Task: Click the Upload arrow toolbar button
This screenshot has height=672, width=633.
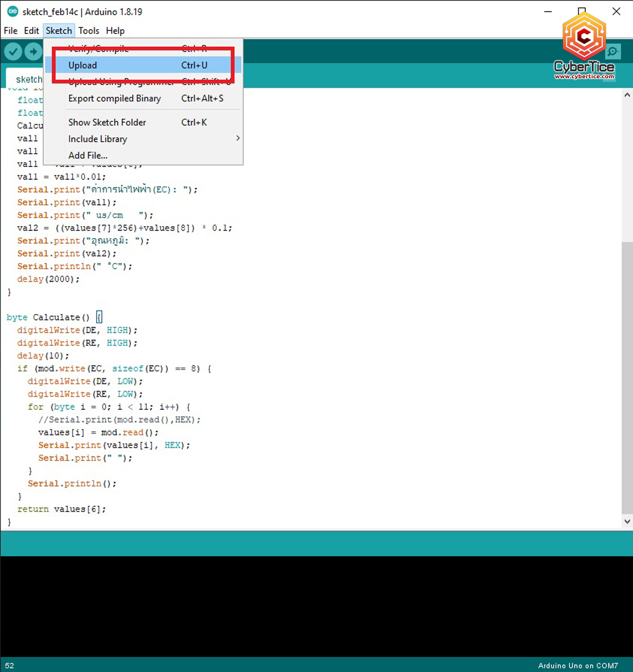Action: (x=33, y=51)
